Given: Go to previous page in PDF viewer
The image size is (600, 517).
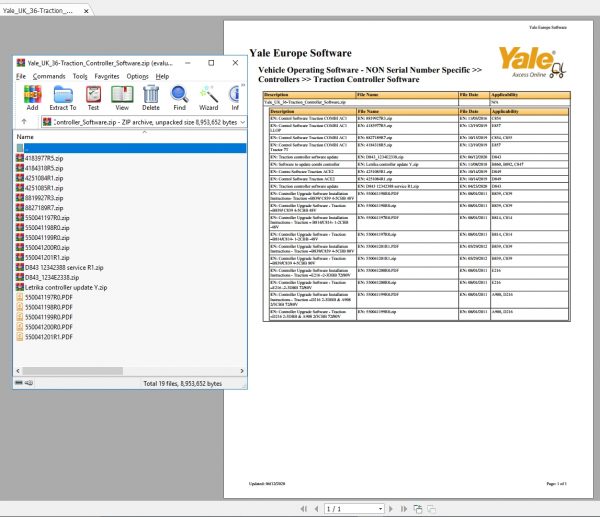Looking at the screenshot, I should tap(316, 509).
